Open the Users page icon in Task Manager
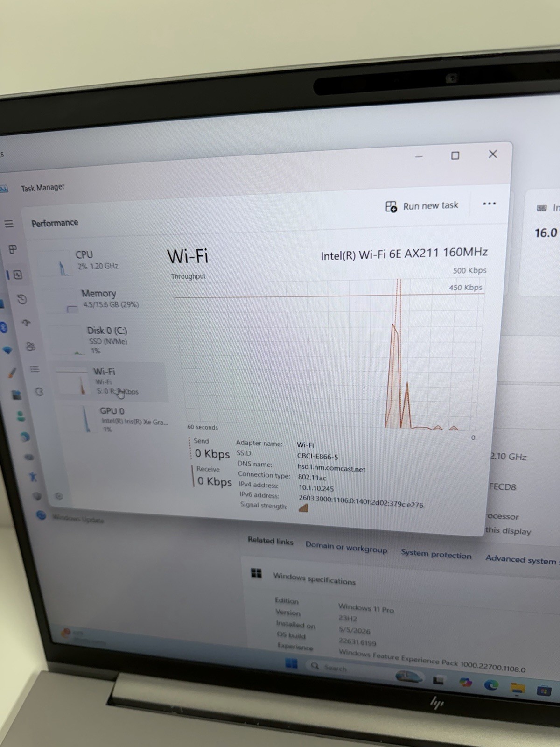Image resolution: width=560 pixels, height=747 pixels. 31,346
